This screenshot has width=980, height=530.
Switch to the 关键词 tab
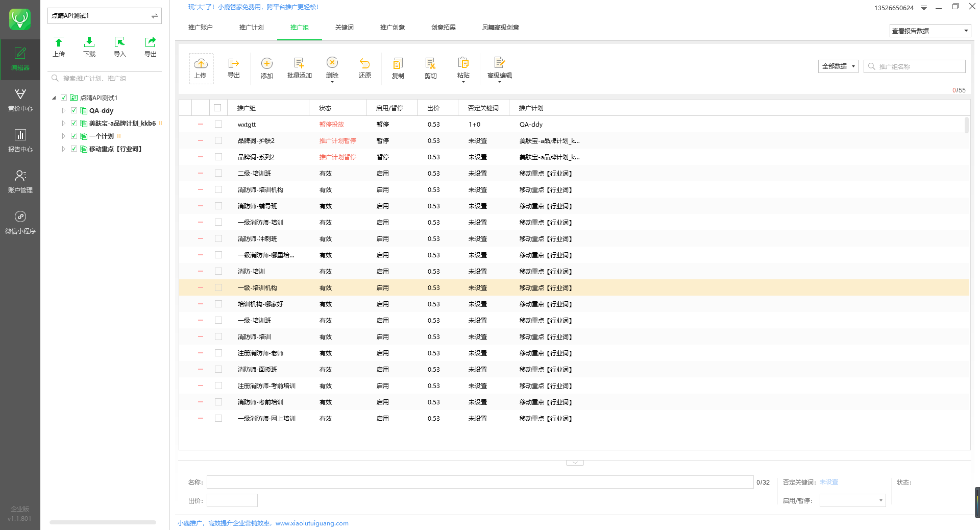(344, 28)
